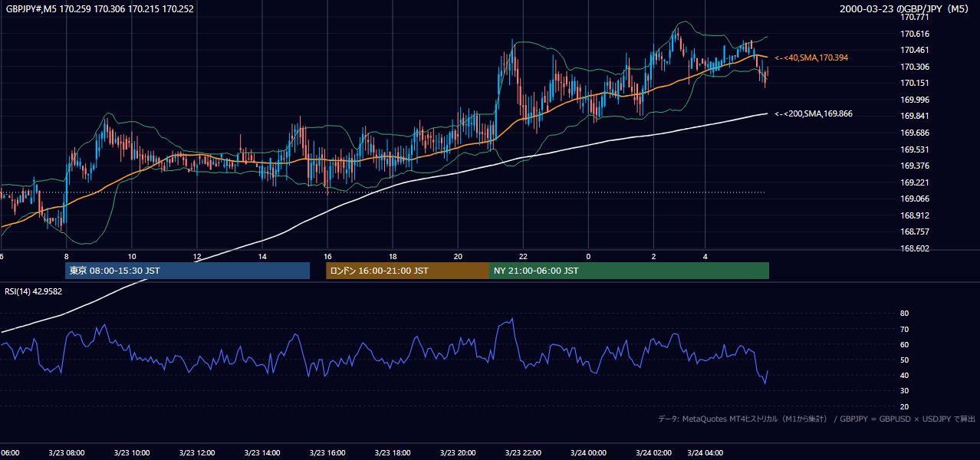Click price axis label 169.686

[916, 133]
